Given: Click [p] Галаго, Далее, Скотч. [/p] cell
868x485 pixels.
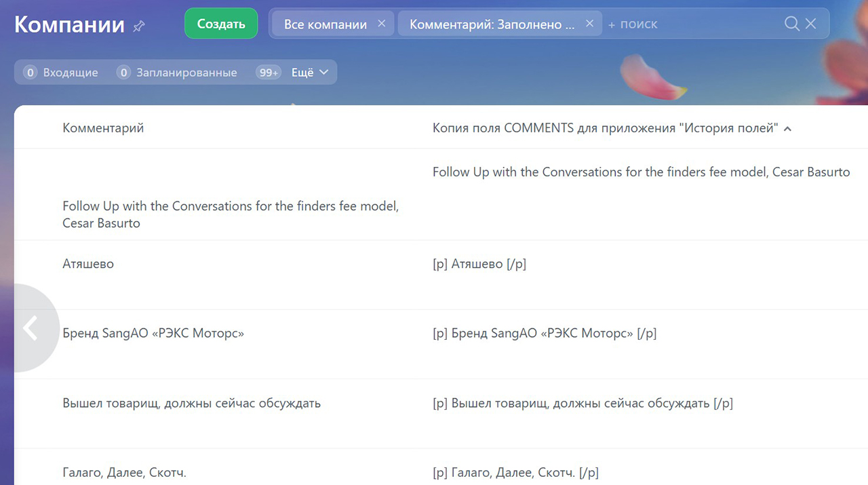Looking at the screenshot, I should click(515, 472).
